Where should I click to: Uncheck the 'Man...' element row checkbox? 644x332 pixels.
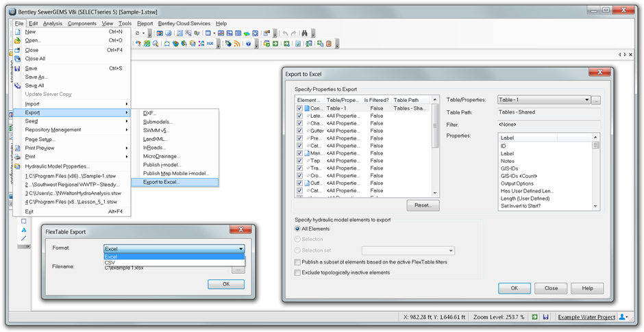click(300, 153)
